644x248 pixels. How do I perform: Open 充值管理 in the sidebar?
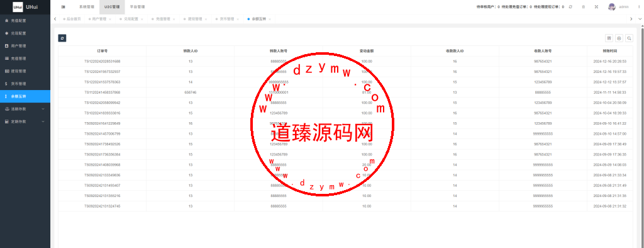point(25,59)
